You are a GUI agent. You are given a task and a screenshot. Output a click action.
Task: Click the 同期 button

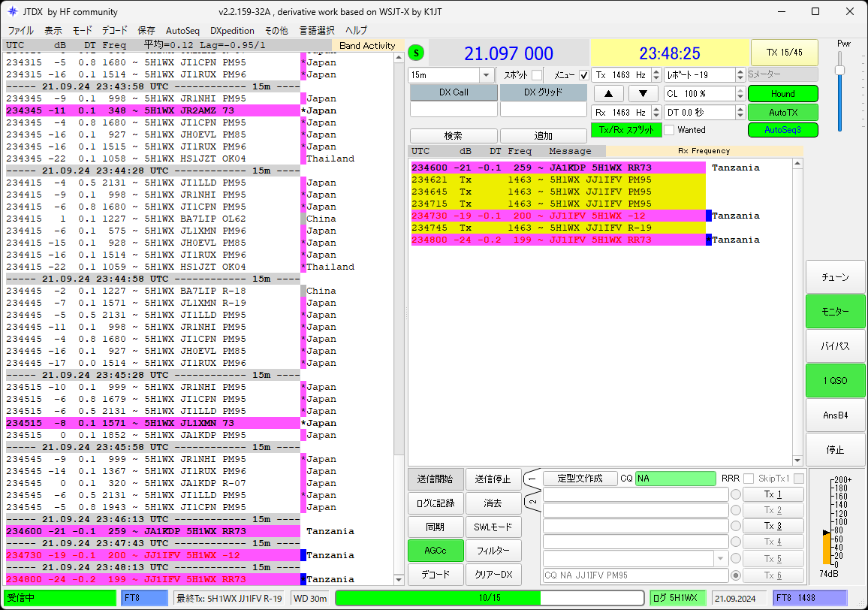(435, 527)
